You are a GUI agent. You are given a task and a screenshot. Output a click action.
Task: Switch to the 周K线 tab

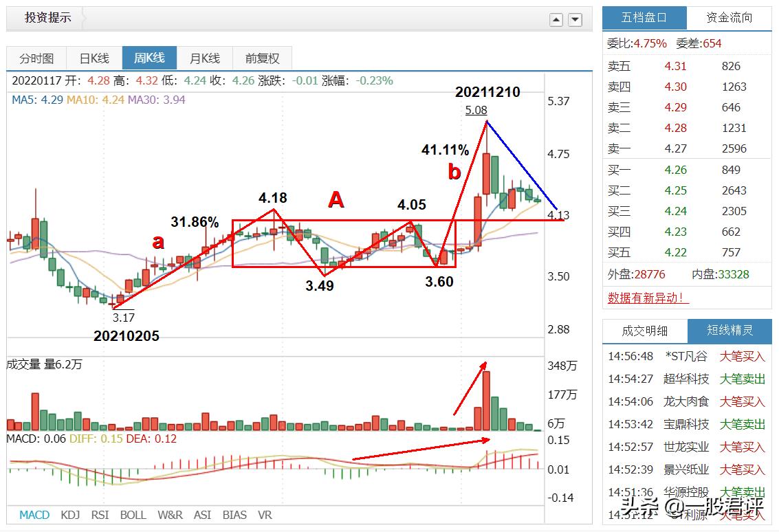150,58
